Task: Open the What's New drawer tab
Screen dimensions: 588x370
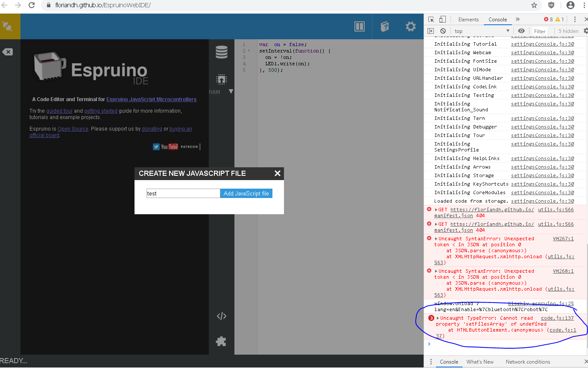Action: coord(480,362)
